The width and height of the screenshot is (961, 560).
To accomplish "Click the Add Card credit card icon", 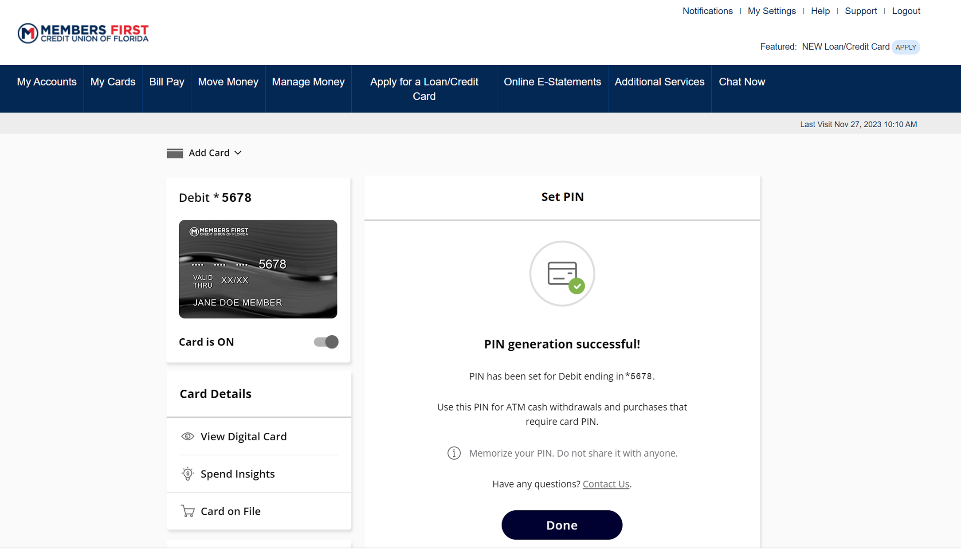I will pos(175,153).
